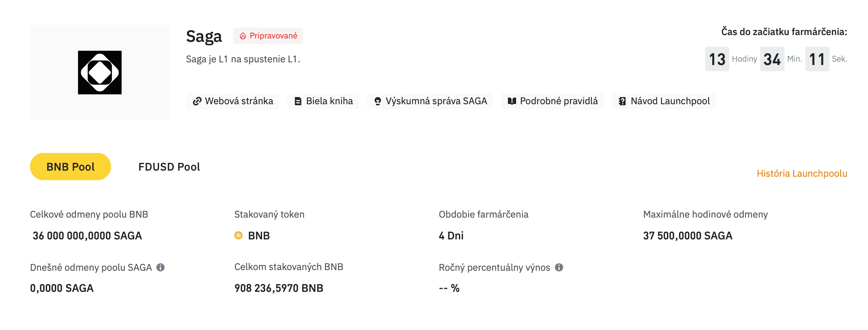
Task: Click the BNB coin icon under Stakovaný token
Action: point(238,235)
